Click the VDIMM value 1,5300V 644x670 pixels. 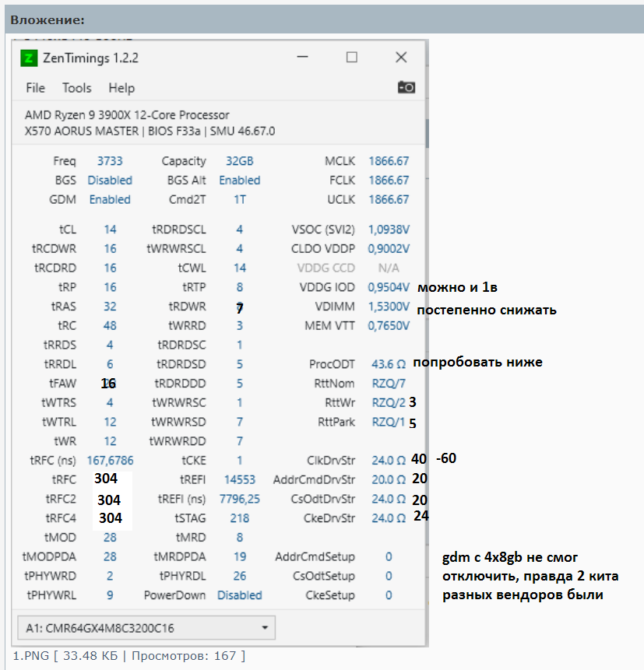pos(389,307)
